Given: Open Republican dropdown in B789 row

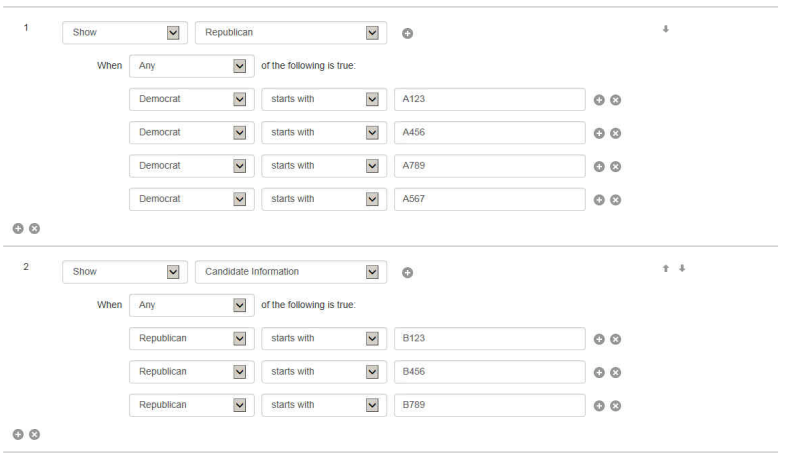Looking at the screenshot, I should (x=192, y=405).
